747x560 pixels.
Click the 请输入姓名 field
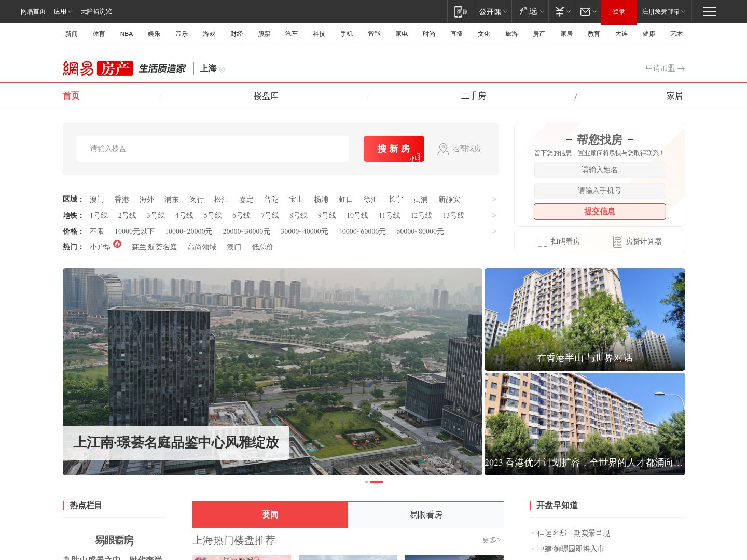(600, 170)
